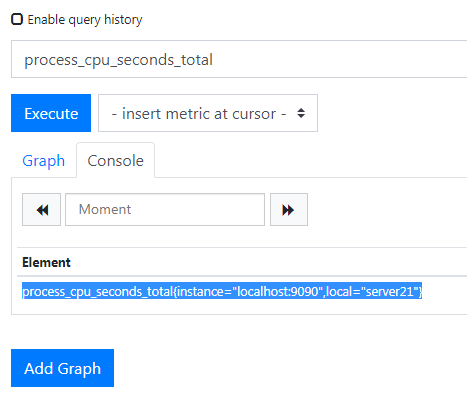Place cursor after 'total' in expression field
The height and width of the screenshot is (413, 467).
pos(213,60)
